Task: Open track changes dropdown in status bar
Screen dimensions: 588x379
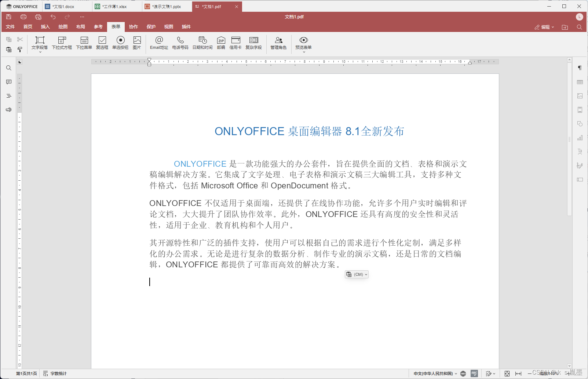Action: pos(490,373)
